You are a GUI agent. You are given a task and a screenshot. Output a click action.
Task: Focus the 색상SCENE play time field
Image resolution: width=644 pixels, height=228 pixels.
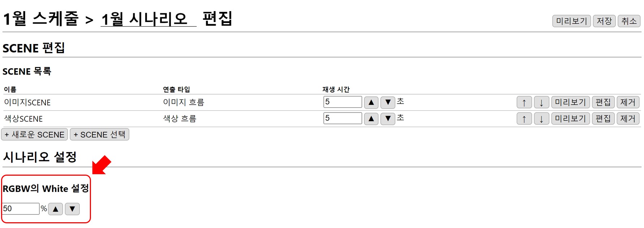click(x=342, y=118)
